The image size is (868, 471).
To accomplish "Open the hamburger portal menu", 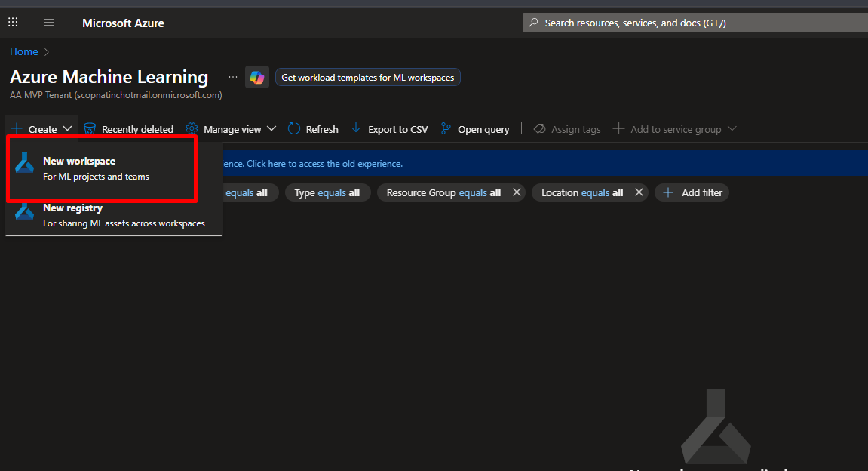I will tap(49, 23).
